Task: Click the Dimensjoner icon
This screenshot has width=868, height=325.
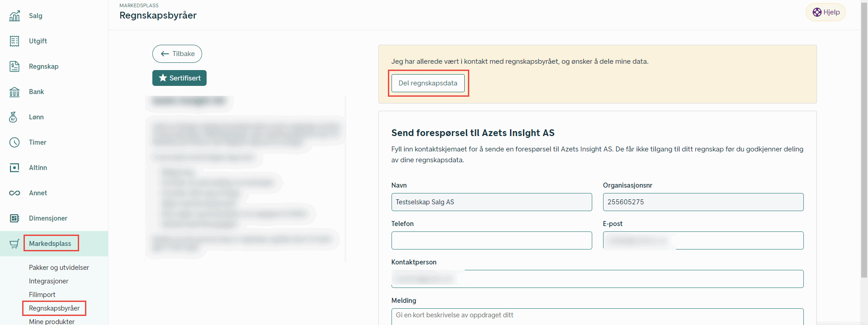Action: pyautogui.click(x=14, y=218)
